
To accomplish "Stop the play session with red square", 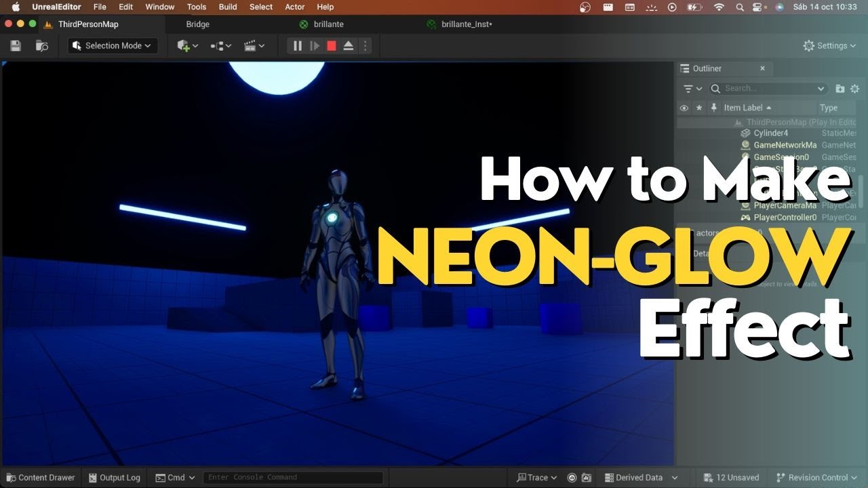I will click(332, 45).
